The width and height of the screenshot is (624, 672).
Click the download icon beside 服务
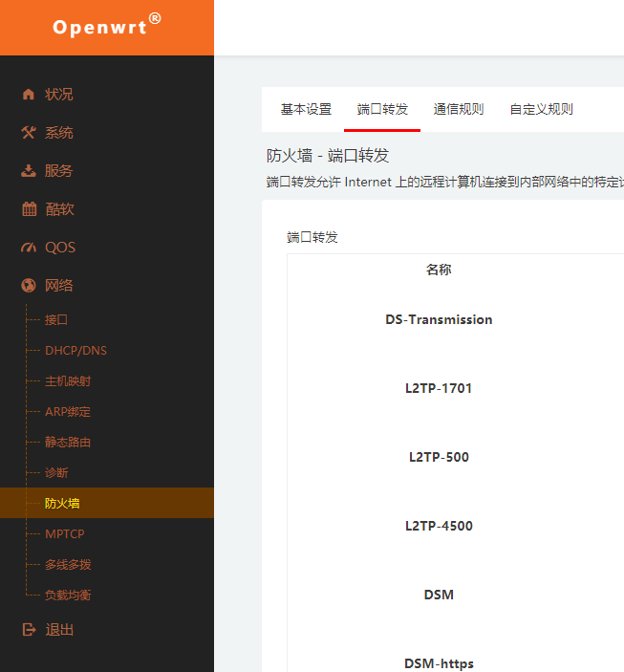[29, 170]
